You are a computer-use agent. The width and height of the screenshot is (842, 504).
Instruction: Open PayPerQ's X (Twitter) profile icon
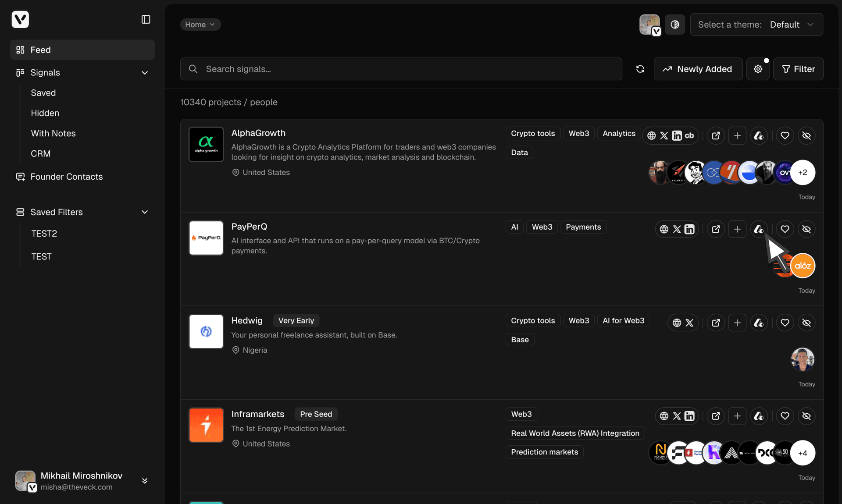[677, 229]
